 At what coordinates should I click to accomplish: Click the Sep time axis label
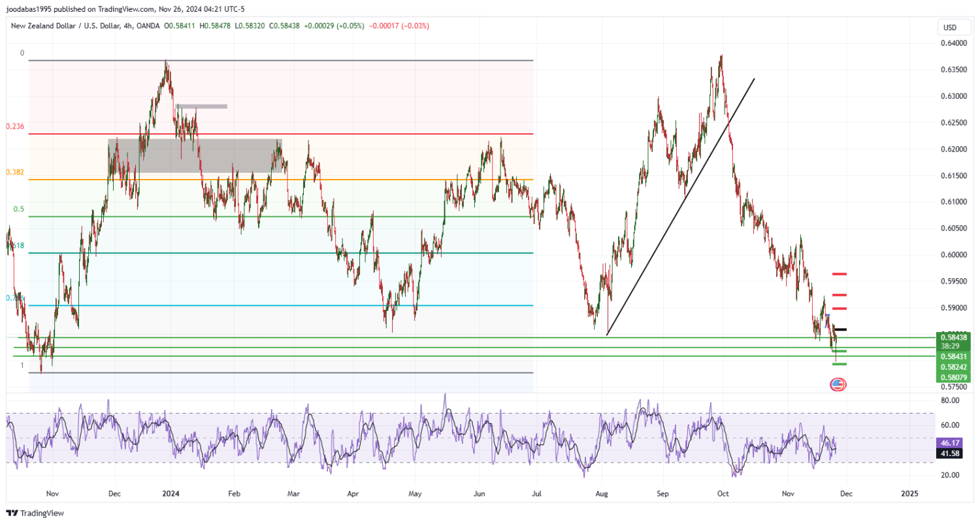(662, 493)
